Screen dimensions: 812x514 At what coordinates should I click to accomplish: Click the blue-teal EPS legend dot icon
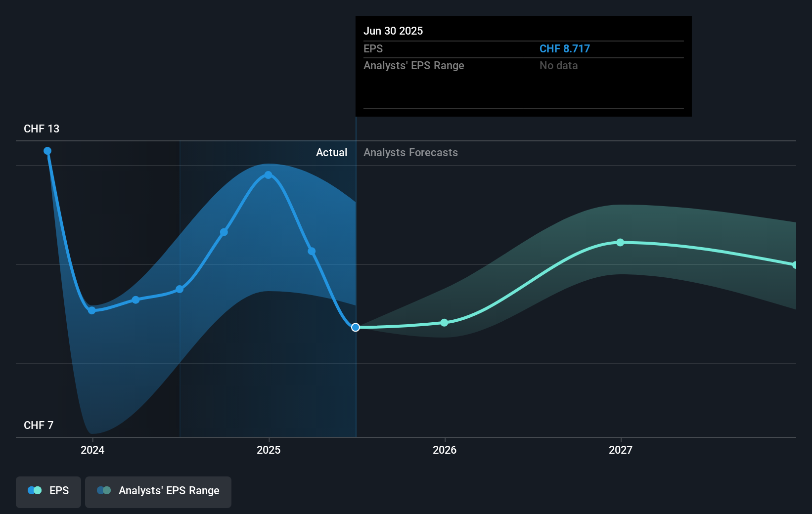pyautogui.click(x=34, y=490)
